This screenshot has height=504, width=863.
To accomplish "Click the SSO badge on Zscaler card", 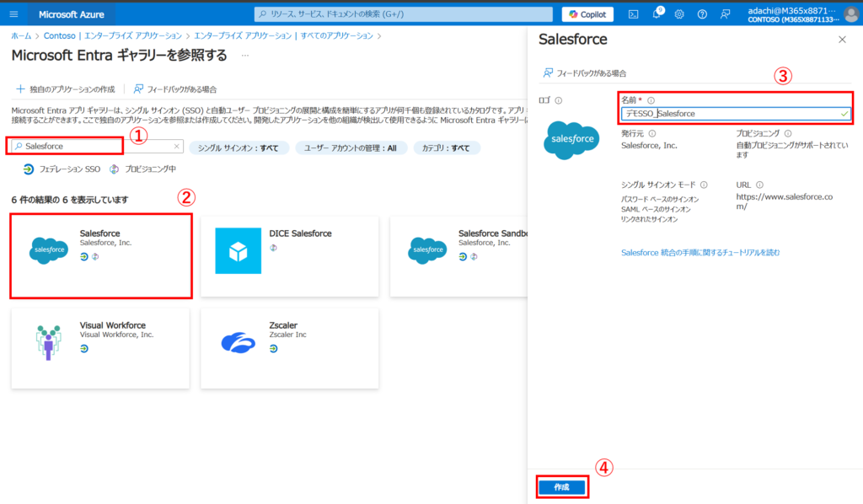I will click(274, 348).
